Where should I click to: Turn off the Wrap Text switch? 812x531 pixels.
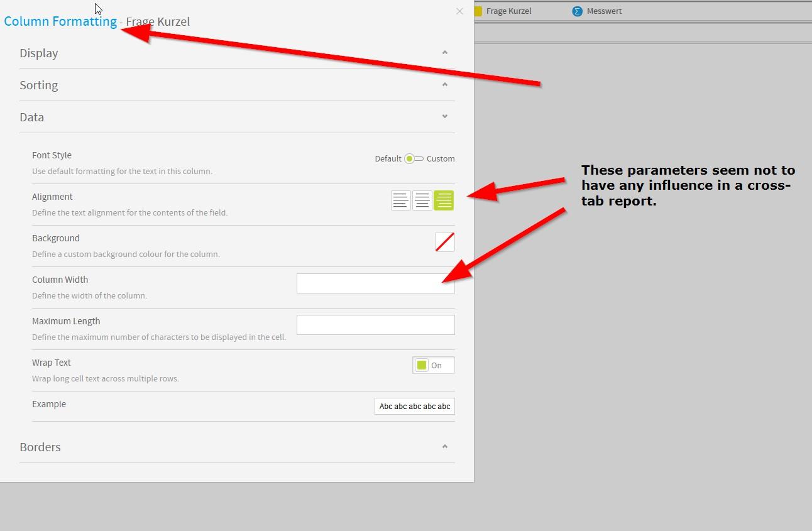pos(434,365)
